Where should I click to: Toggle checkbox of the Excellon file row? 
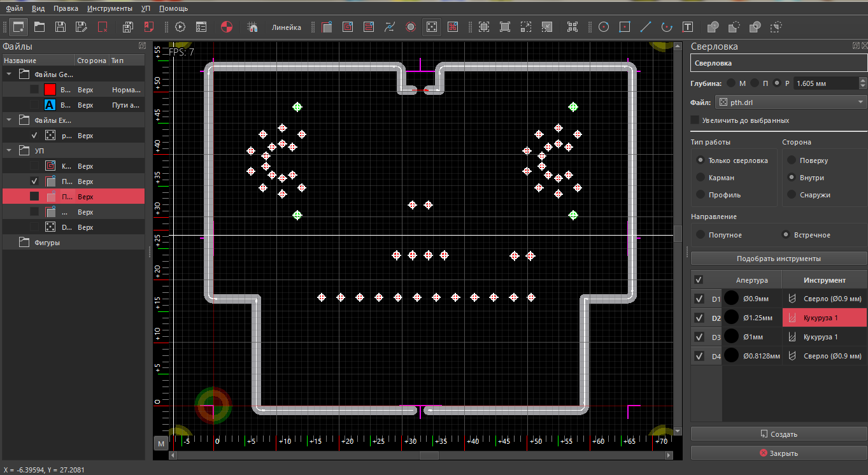coord(34,136)
